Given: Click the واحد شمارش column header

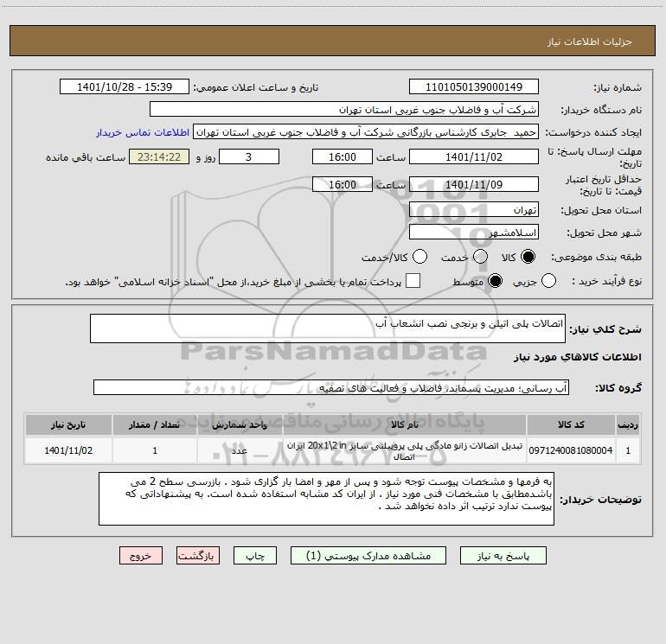Looking at the screenshot, I should click(240, 425).
